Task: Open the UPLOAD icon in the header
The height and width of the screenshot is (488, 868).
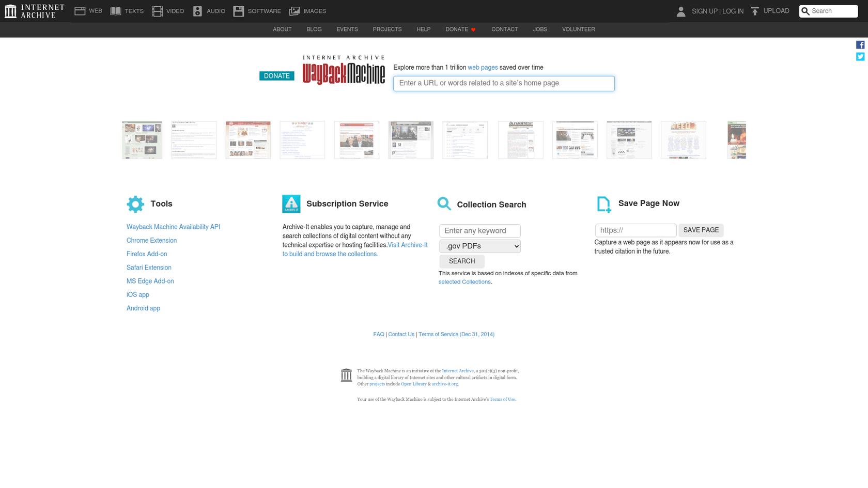Action: click(755, 10)
